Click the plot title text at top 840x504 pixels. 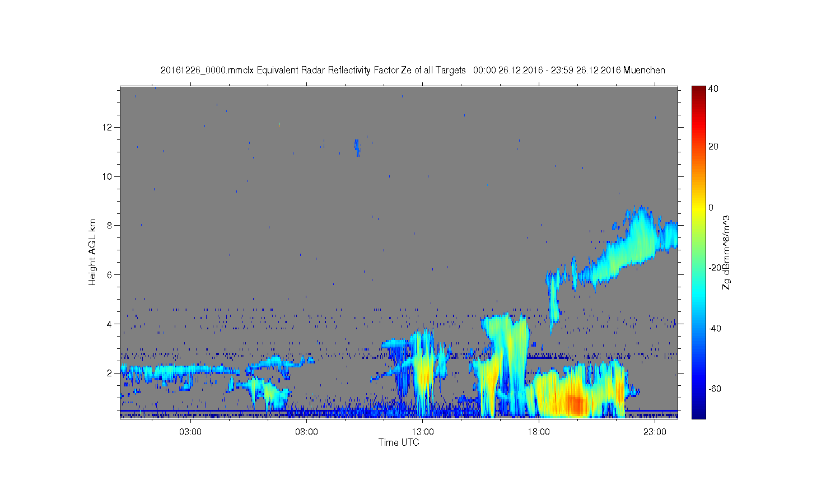(x=413, y=70)
